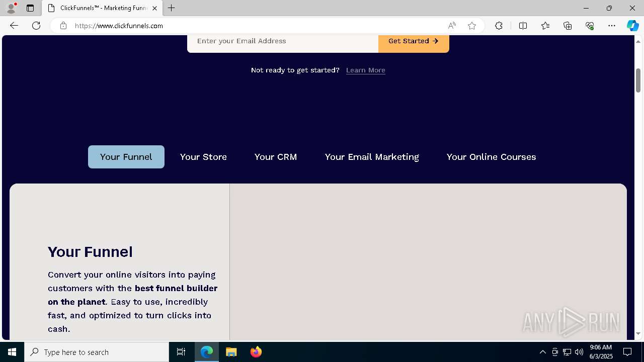
Task: Click the Get Started button
Action: (414, 41)
